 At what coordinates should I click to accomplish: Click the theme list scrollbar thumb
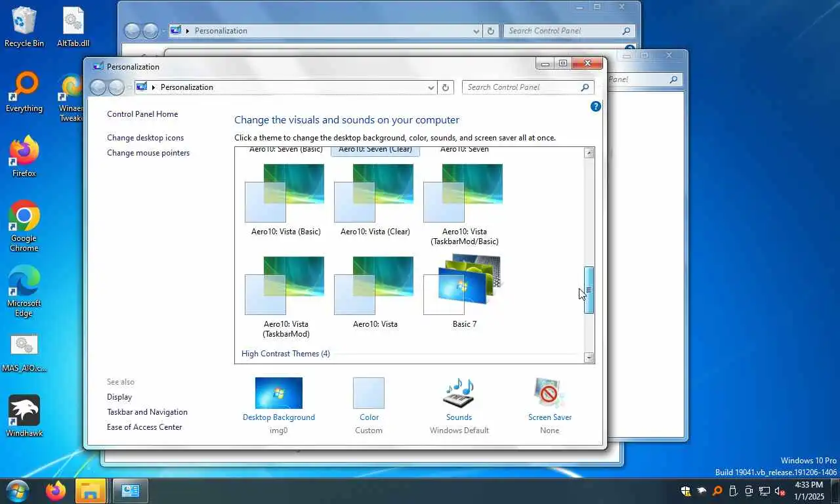pos(589,290)
